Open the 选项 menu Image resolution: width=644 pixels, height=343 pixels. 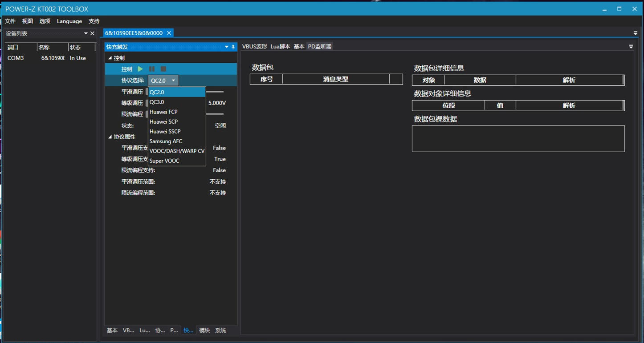point(45,21)
